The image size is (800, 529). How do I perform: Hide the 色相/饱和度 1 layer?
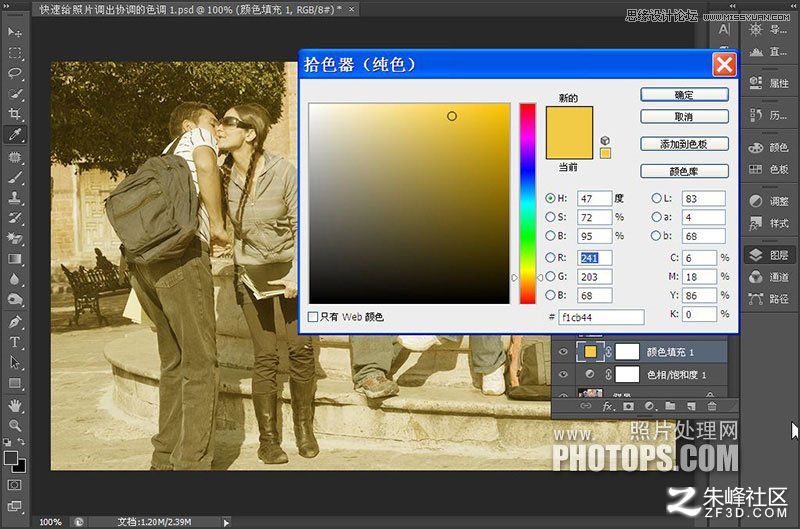click(x=563, y=374)
